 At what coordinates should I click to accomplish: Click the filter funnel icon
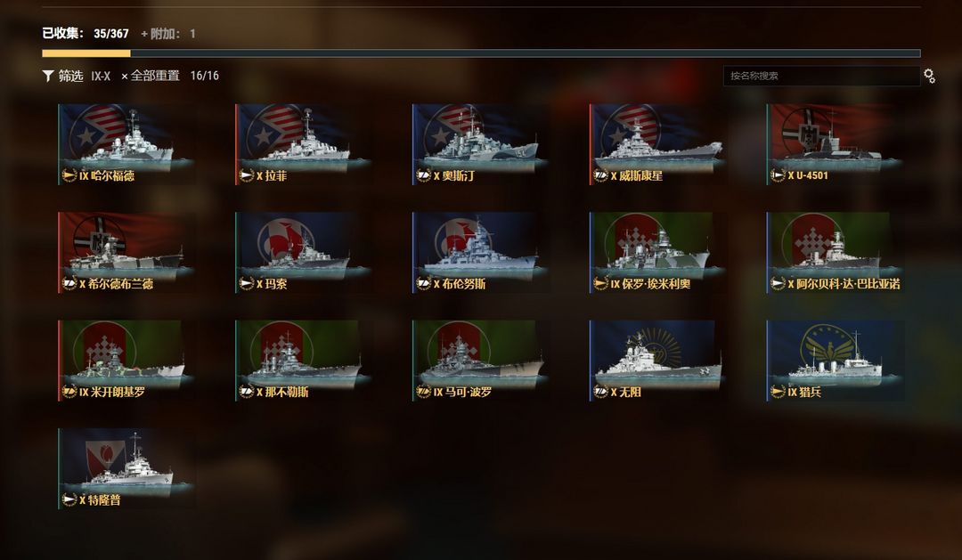click(x=48, y=76)
